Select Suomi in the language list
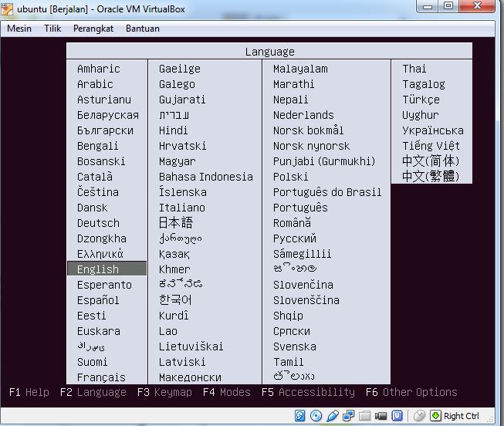504x426 pixels. [x=93, y=362]
